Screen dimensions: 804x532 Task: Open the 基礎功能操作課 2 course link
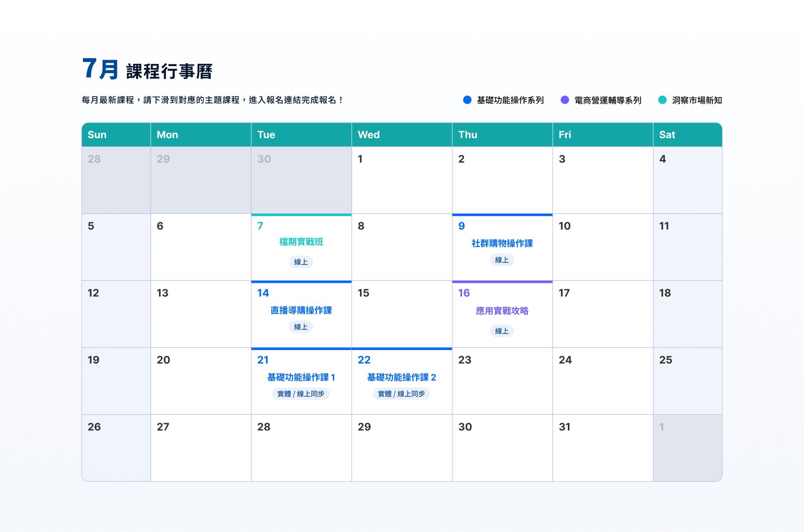click(x=402, y=378)
